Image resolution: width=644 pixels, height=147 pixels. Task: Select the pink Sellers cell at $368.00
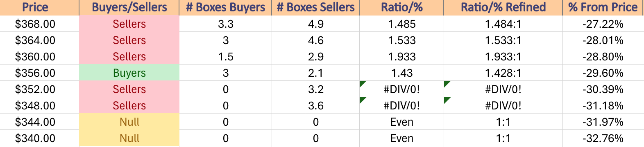(129, 24)
